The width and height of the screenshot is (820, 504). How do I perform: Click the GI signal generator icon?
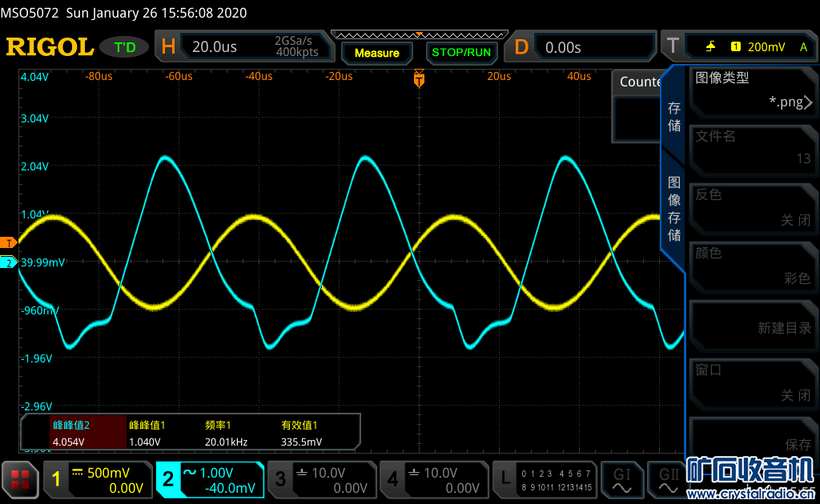pyautogui.click(x=622, y=479)
